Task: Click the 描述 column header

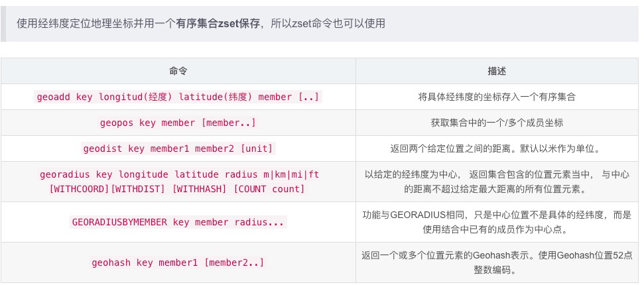Action: [x=497, y=71]
